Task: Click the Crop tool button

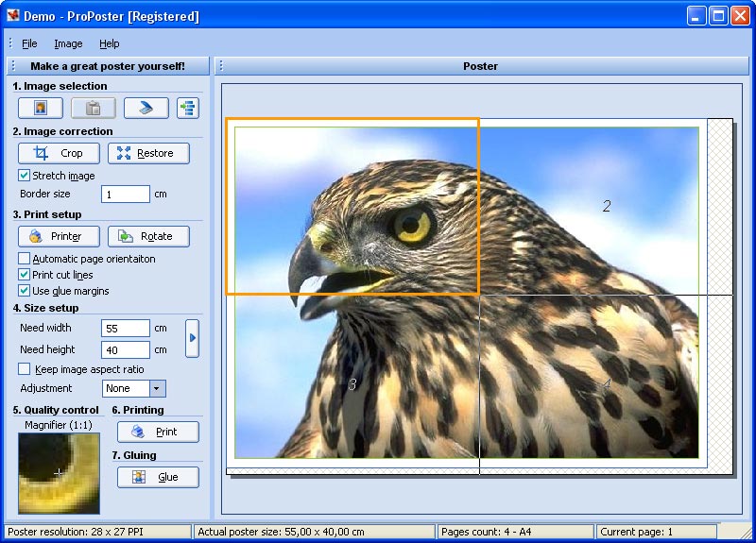Action: pos(59,153)
